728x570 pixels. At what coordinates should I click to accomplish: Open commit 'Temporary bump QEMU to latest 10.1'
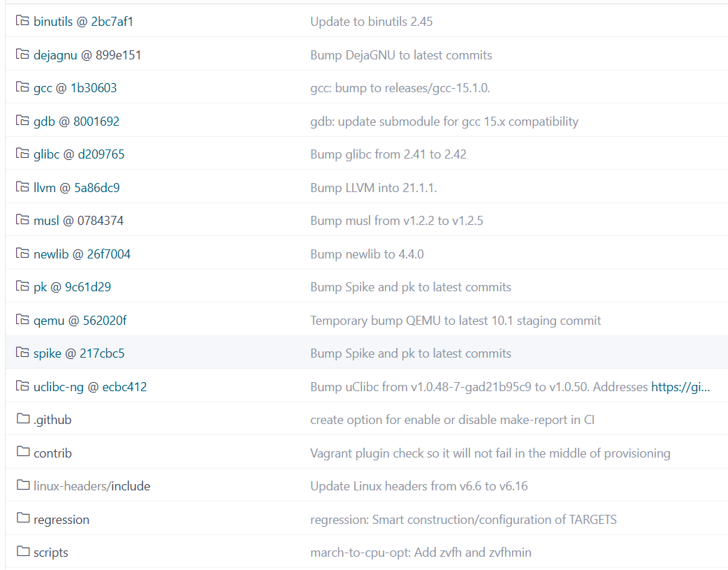456,321
